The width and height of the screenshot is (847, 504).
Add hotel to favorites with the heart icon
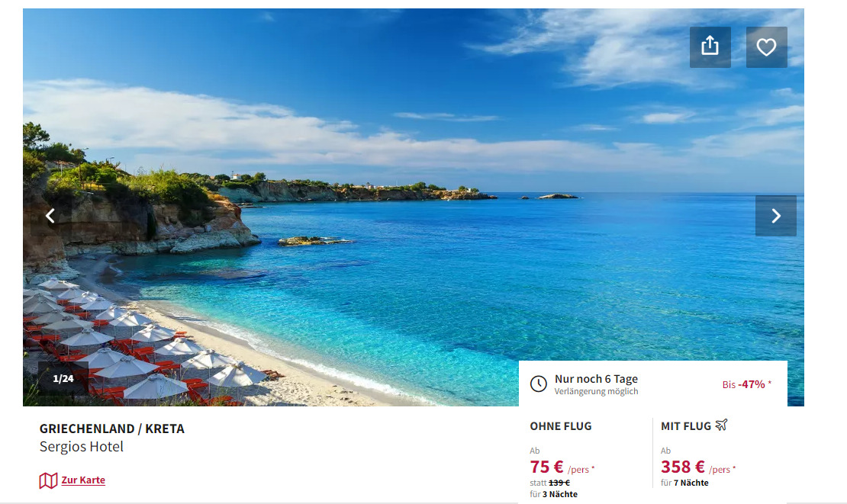click(x=767, y=47)
